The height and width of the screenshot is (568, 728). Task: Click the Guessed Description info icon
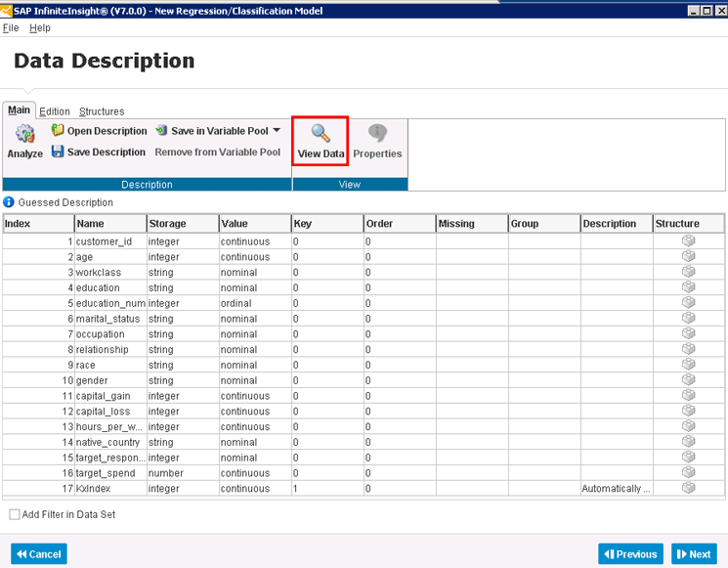[x=9, y=202]
